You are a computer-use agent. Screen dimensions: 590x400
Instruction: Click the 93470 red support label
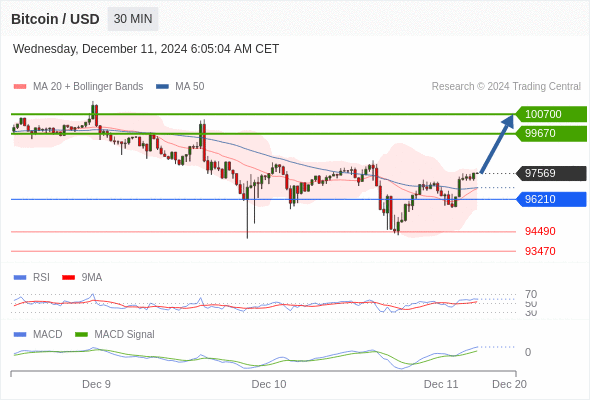(x=540, y=251)
